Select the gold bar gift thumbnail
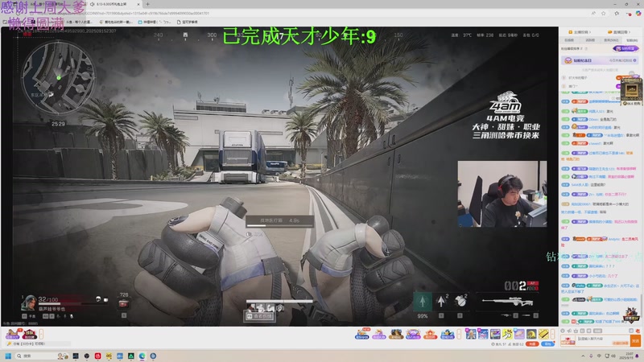The width and height of the screenshot is (644, 362). point(543,334)
